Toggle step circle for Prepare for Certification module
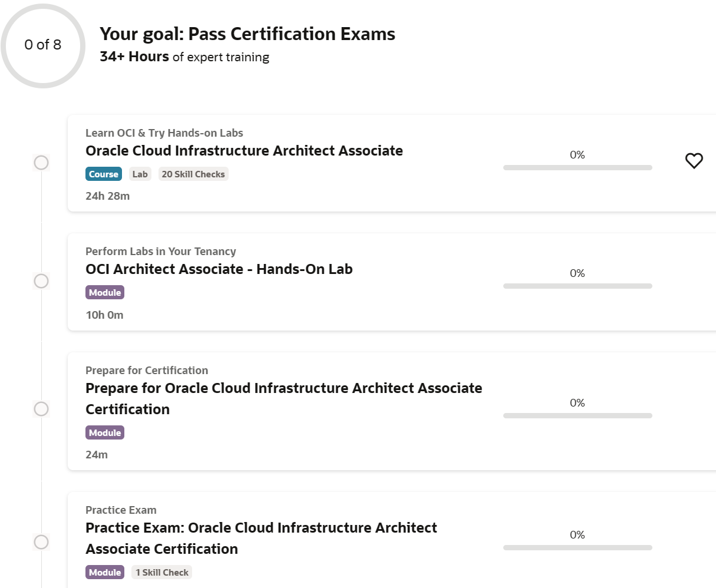The height and width of the screenshot is (588, 716). 41,409
